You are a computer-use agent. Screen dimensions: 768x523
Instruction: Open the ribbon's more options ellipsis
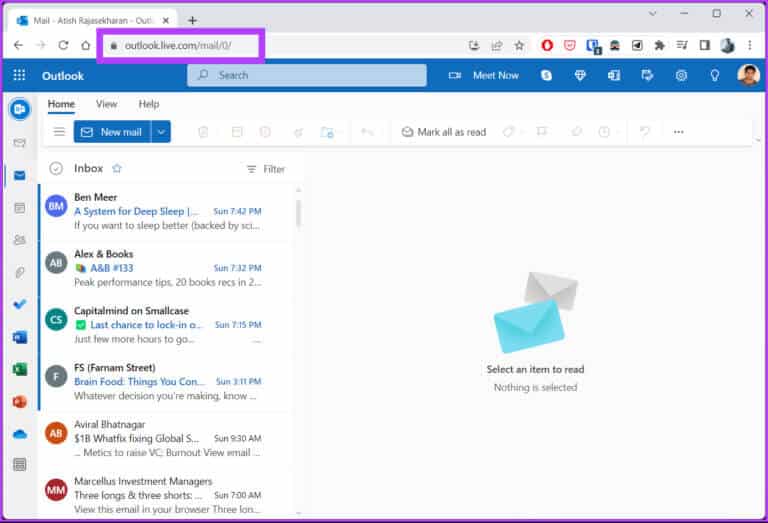678,132
